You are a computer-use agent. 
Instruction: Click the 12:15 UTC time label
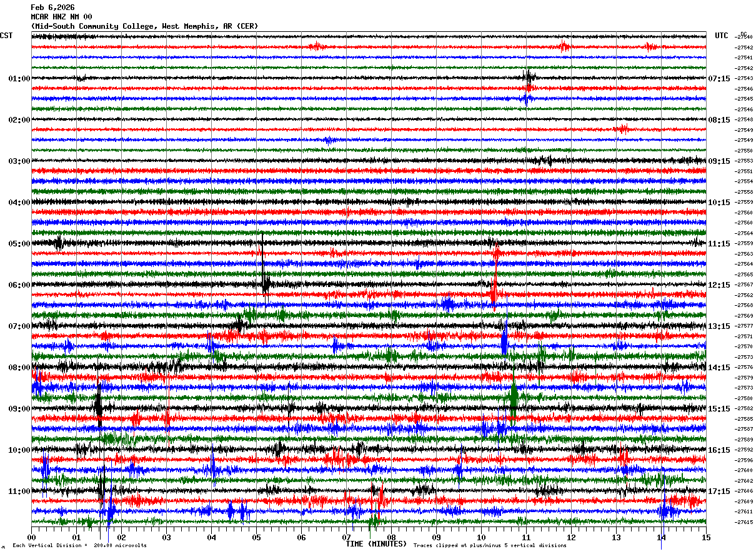719,285
